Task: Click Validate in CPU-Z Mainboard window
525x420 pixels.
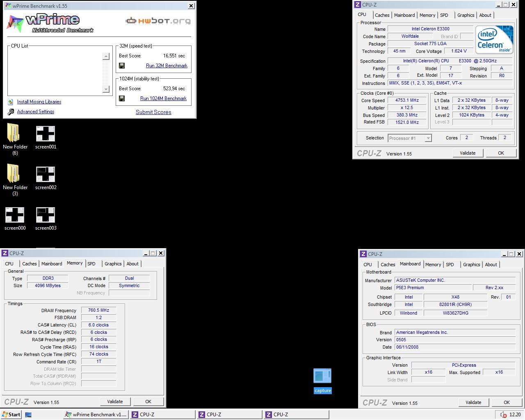Action: click(x=473, y=402)
